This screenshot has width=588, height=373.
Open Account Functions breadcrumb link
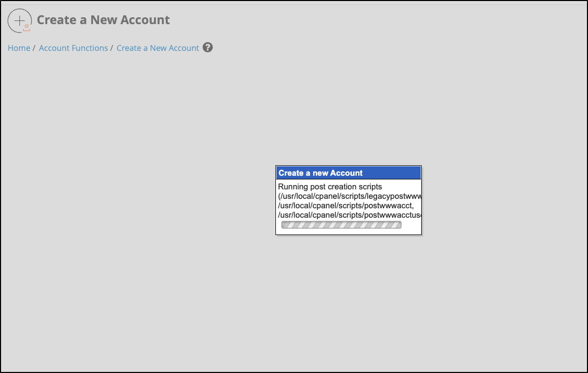point(73,48)
